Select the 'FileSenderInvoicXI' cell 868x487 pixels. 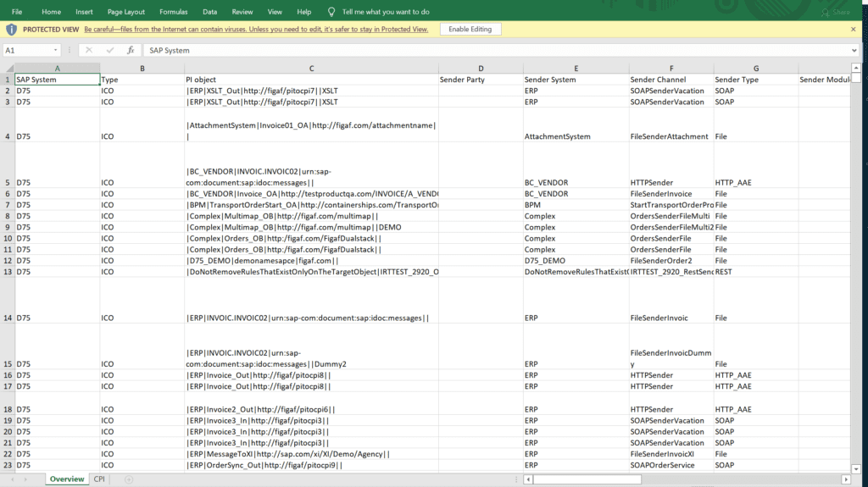point(671,454)
